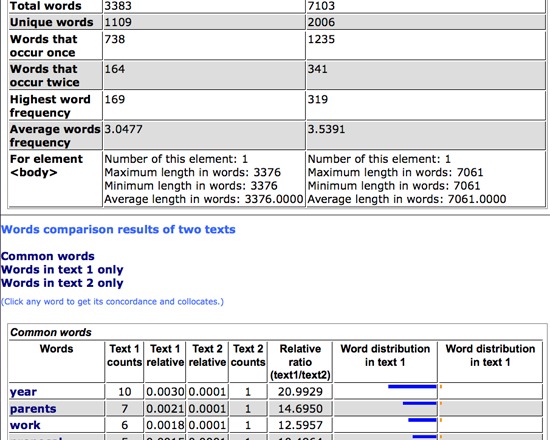
Task: Click Text 1 relative 0.0018 for work
Action: coord(165,425)
